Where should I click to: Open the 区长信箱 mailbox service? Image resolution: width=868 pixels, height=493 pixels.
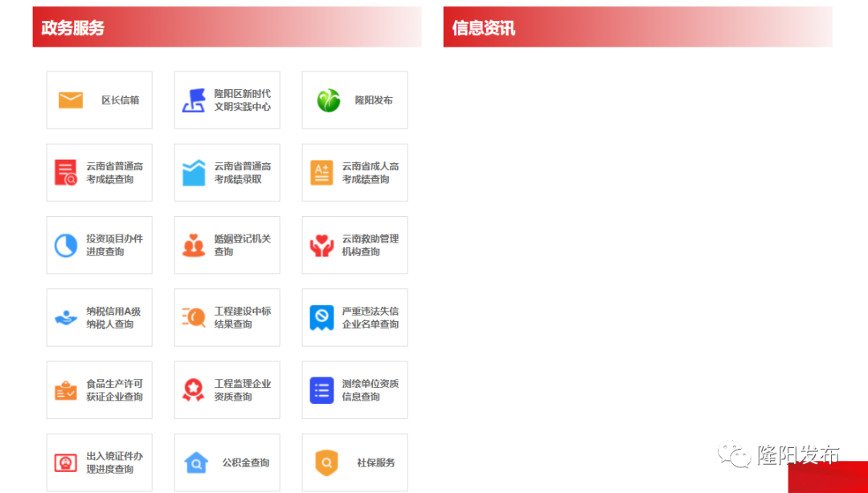[x=99, y=100]
